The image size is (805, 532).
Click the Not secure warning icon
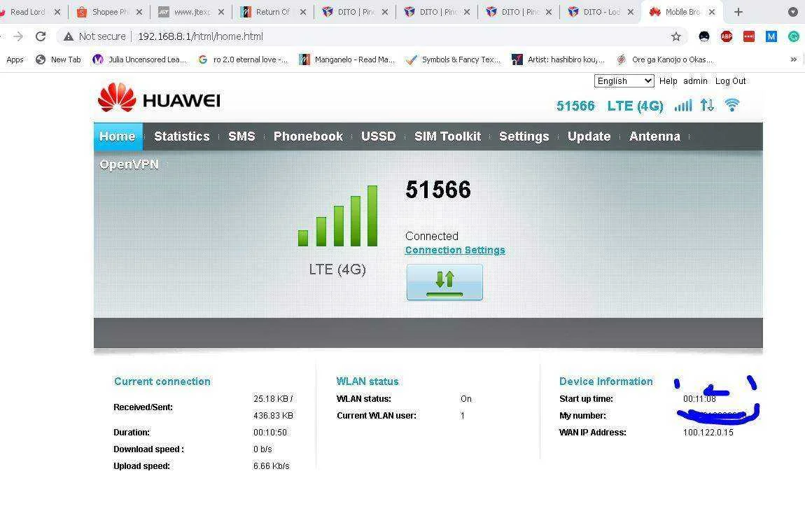coord(69,36)
